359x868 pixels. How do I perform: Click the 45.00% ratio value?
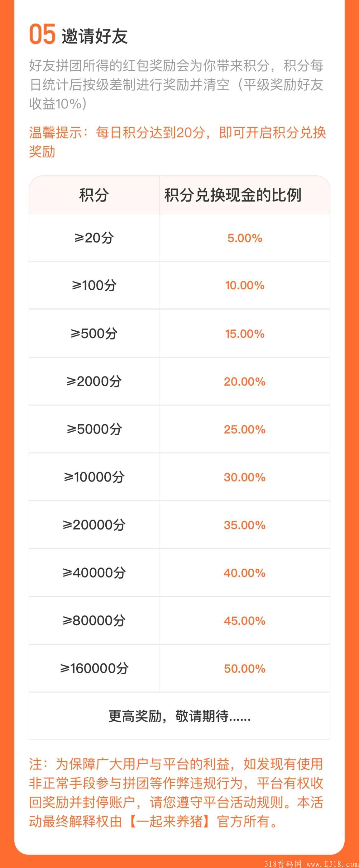click(x=245, y=621)
